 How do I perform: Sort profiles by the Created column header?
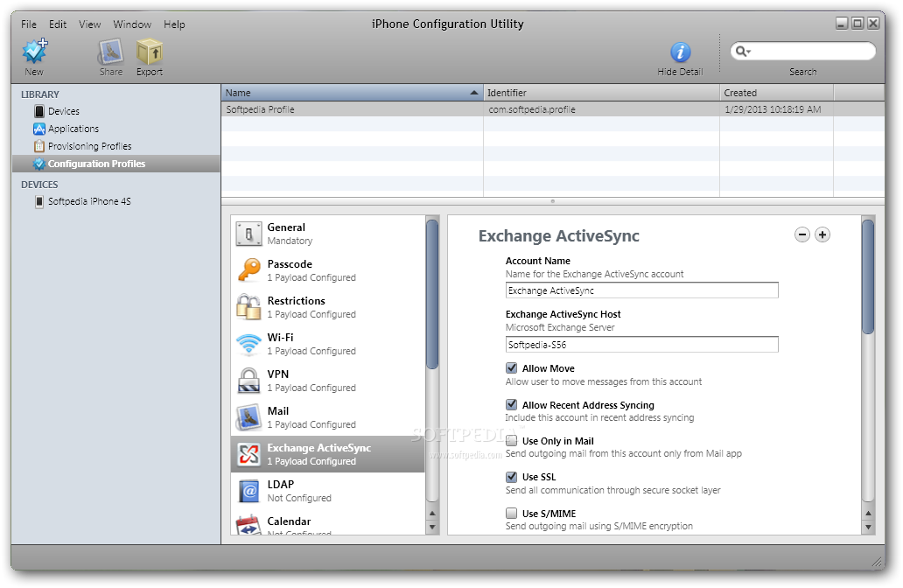click(x=776, y=93)
